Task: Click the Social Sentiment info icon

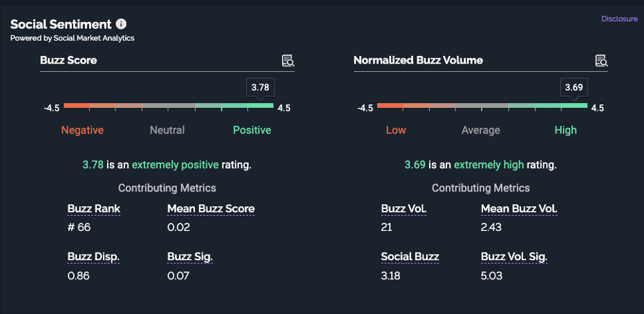Action: (x=122, y=24)
